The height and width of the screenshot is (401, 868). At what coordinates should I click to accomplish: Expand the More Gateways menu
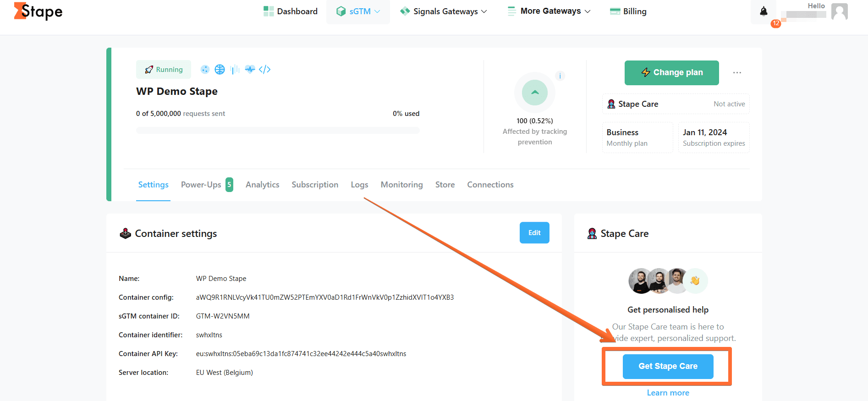pyautogui.click(x=549, y=11)
